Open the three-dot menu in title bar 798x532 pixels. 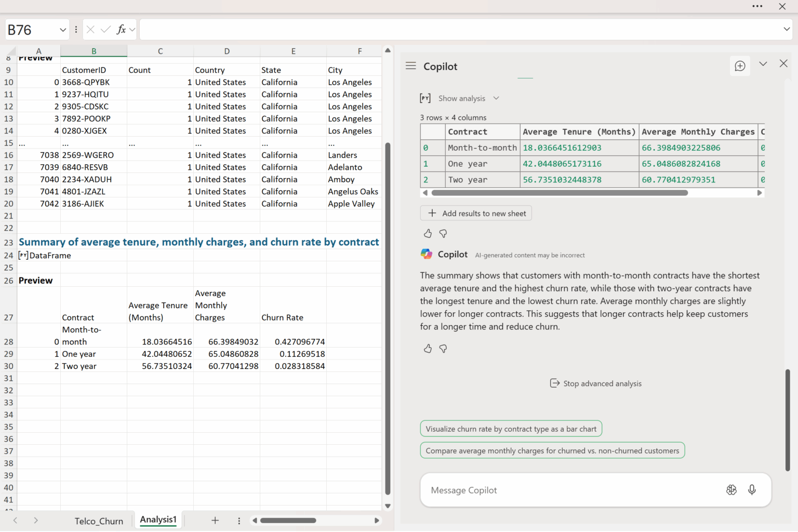[x=757, y=6]
